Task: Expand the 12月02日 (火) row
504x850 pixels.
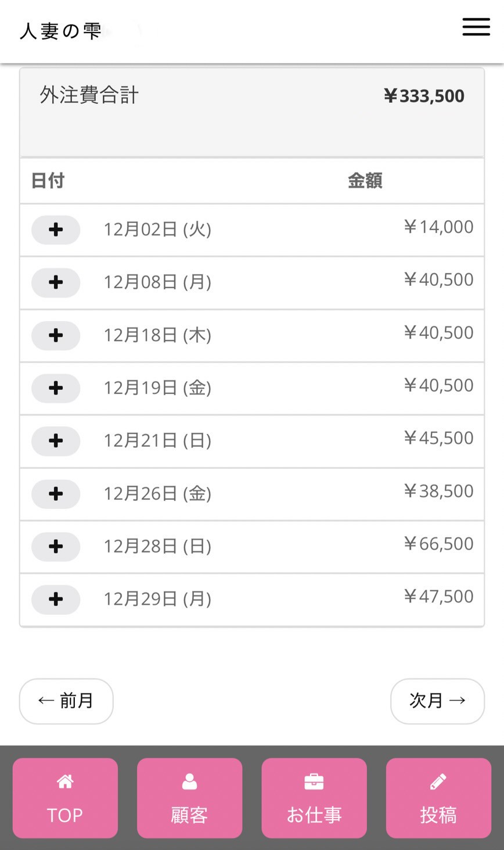Action: pos(56,229)
